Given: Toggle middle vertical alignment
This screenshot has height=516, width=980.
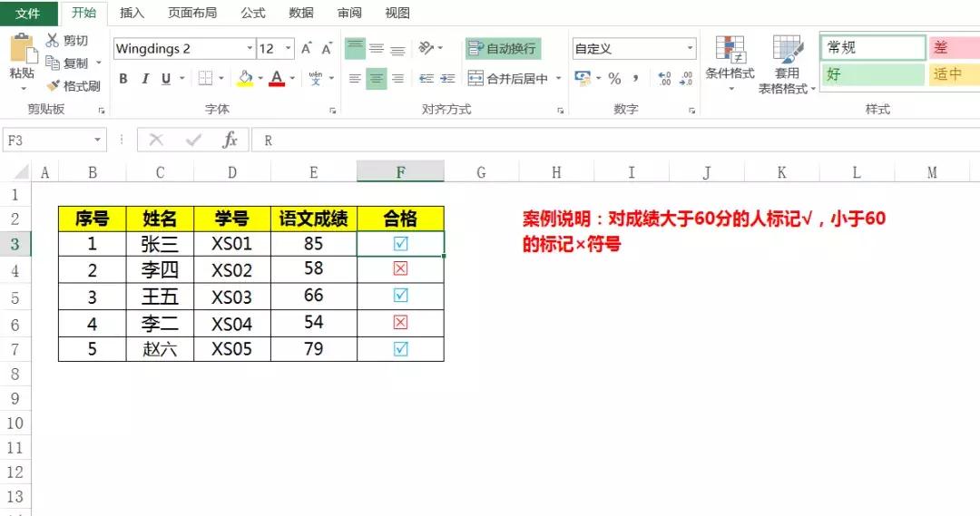Looking at the screenshot, I should 377,48.
